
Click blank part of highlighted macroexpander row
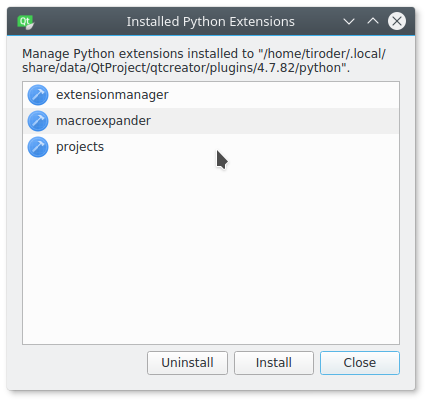tap(273, 121)
